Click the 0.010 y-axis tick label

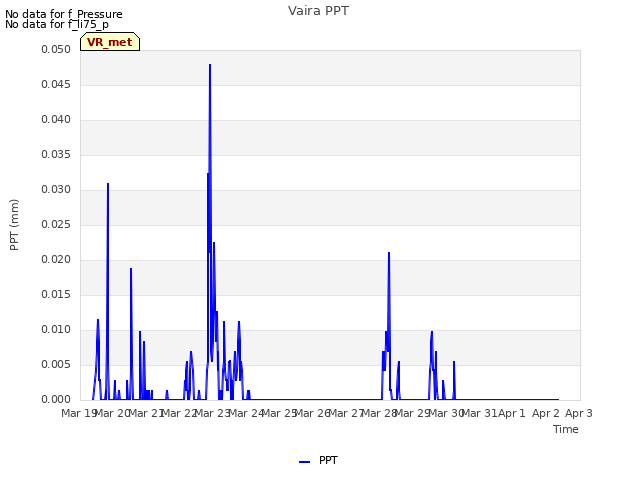coord(56,330)
